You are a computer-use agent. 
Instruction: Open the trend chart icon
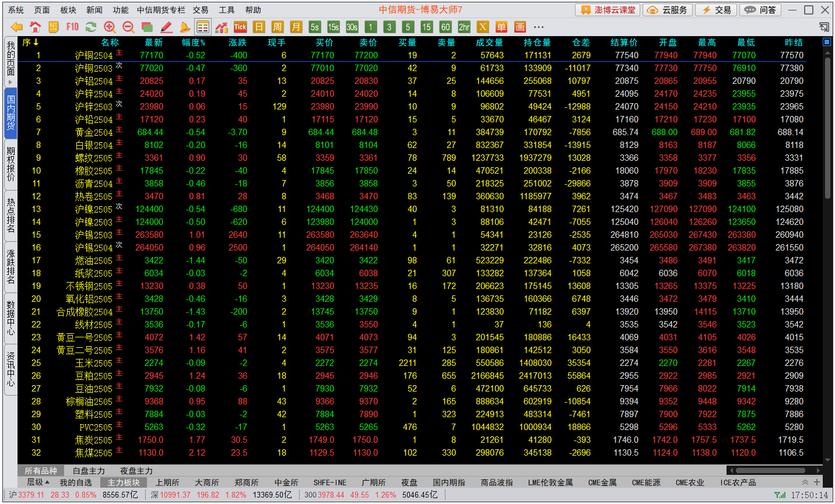(222, 27)
